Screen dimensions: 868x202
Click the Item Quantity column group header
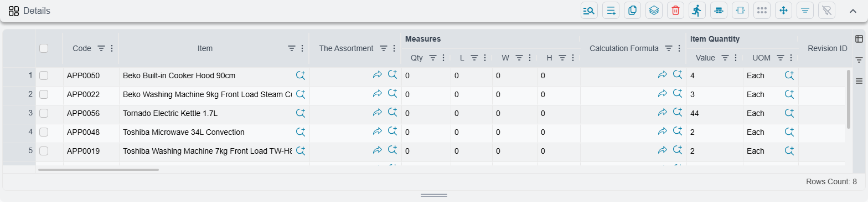(x=715, y=39)
